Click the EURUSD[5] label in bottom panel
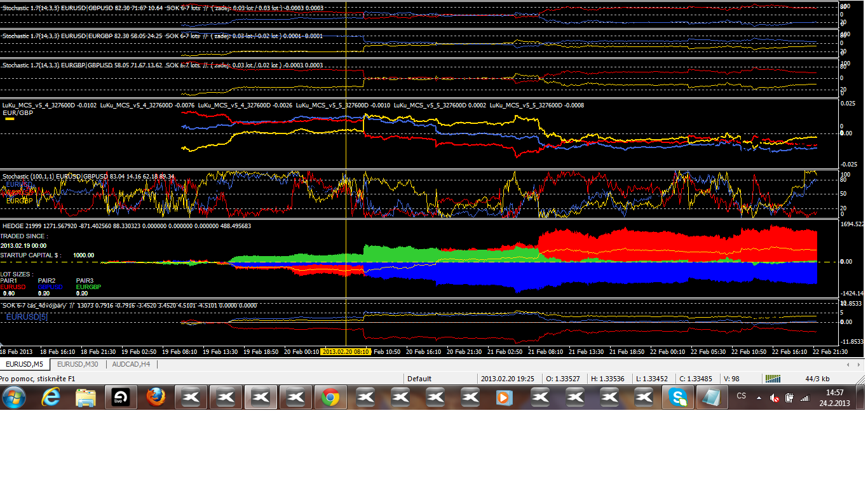 (26, 316)
